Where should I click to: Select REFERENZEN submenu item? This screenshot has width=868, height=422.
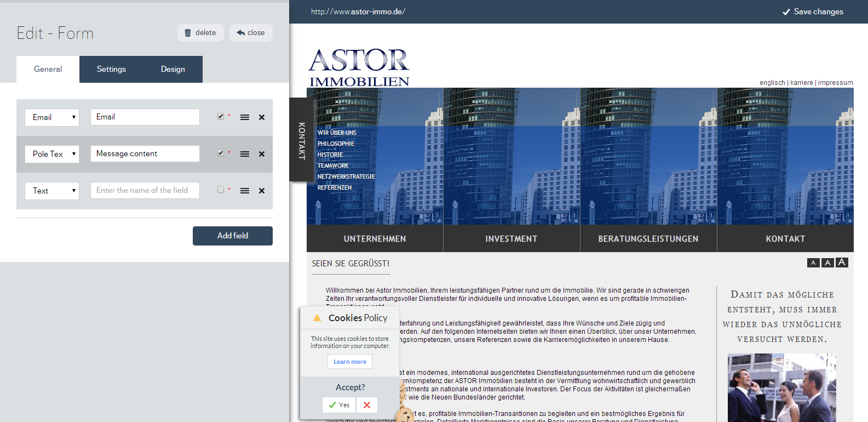pos(335,187)
